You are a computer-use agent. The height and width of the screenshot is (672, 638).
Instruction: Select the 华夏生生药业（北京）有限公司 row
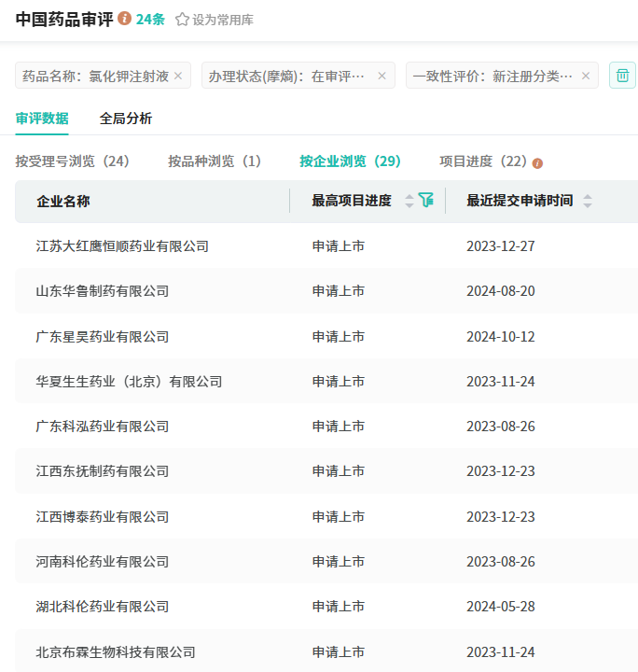(129, 382)
